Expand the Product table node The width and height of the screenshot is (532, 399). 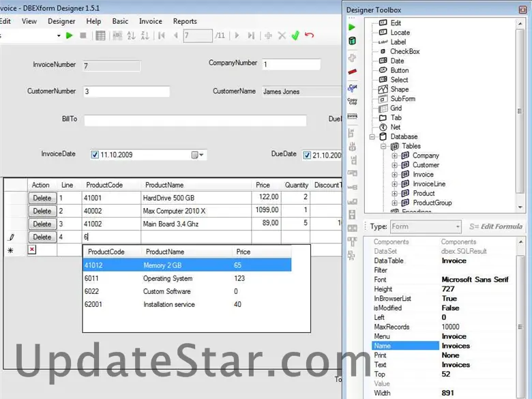(x=394, y=194)
